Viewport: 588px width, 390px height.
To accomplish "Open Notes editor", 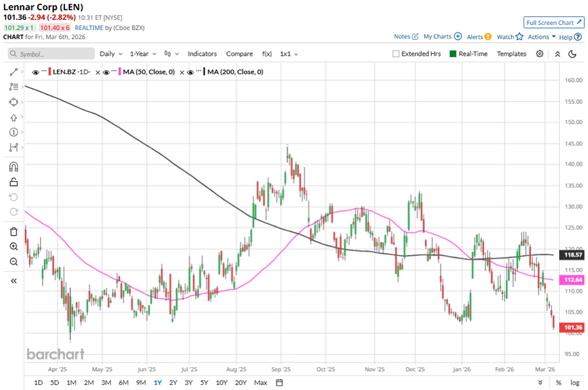I will click(x=406, y=36).
